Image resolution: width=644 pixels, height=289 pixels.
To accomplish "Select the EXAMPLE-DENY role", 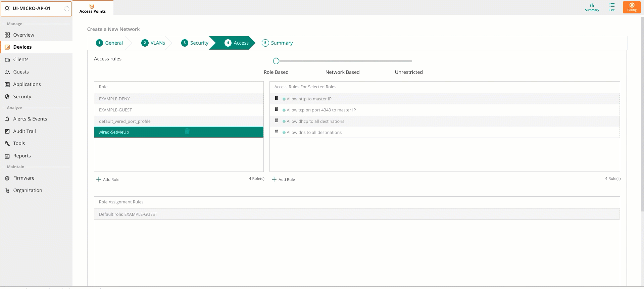I will [x=179, y=99].
